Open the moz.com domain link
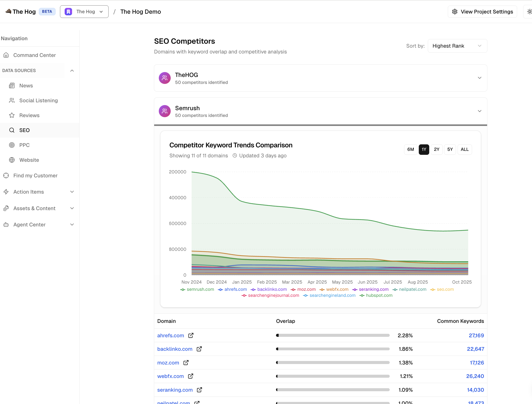Screen dimensions: 532x404 point(168,362)
